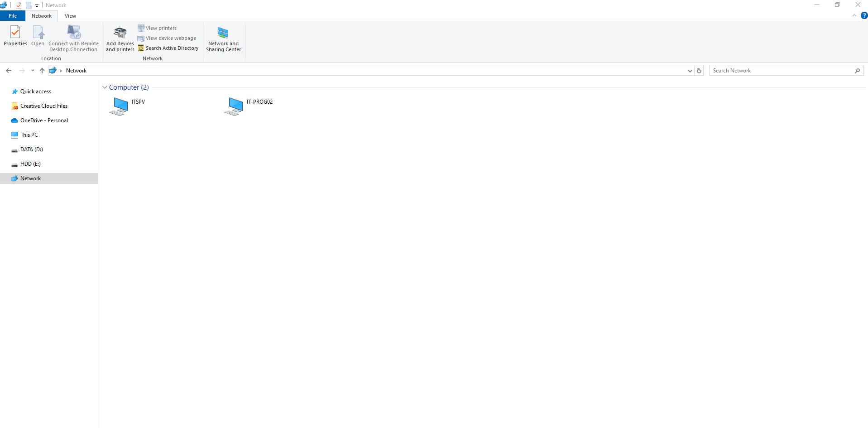The width and height of the screenshot is (868, 428).
Task: Open Network and Sharing Center
Action: (x=223, y=39)
